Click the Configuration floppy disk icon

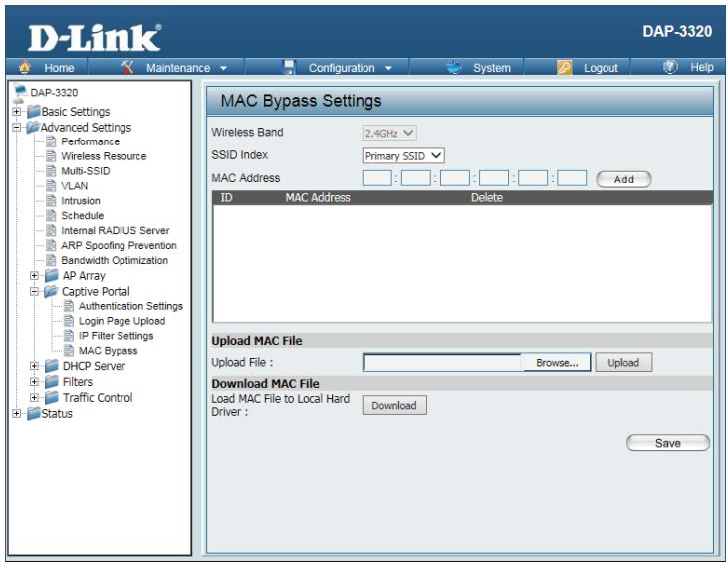[289, 67]
